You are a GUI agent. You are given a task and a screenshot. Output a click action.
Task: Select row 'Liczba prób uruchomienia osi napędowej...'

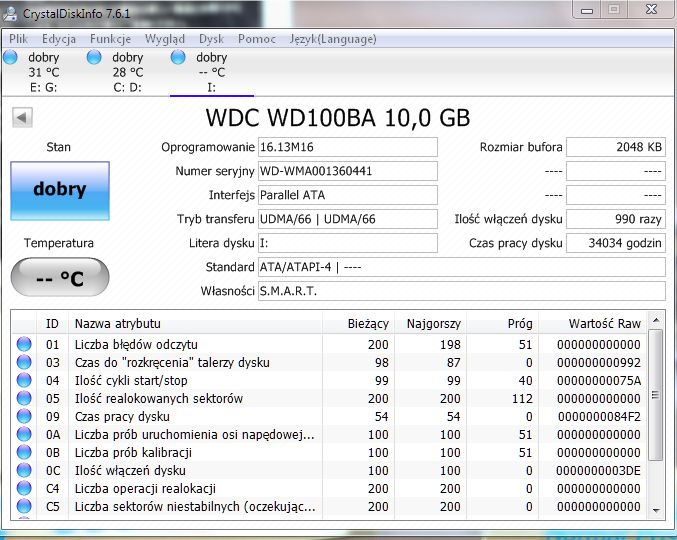pos(329,434)
